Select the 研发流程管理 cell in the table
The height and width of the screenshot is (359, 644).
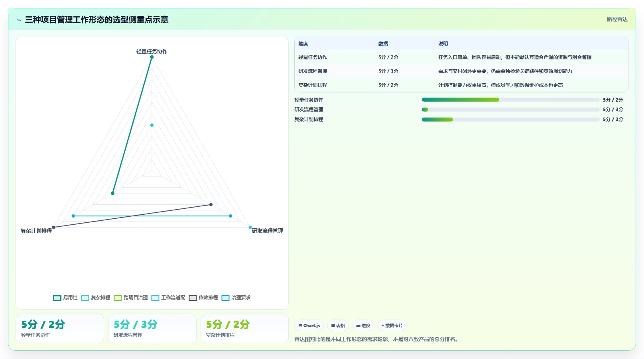pyautogui.click(x=313, y=71)
